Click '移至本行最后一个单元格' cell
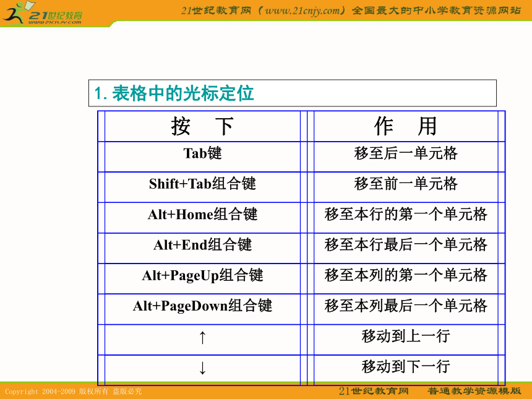 (406, 248)
